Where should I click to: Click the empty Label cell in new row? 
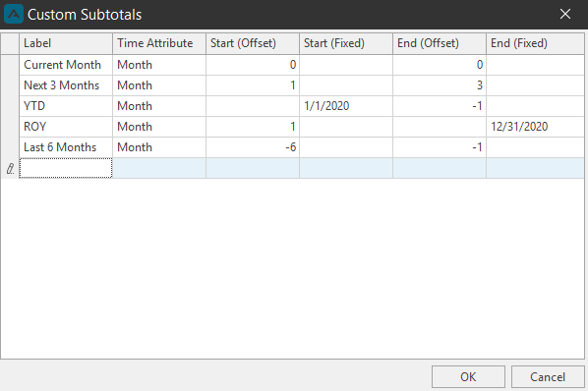pos(66,168)
